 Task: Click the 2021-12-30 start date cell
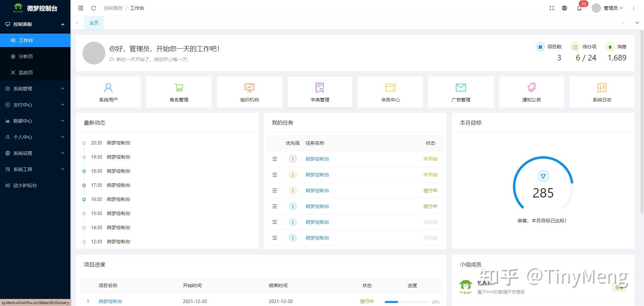[x=195, y=301]
